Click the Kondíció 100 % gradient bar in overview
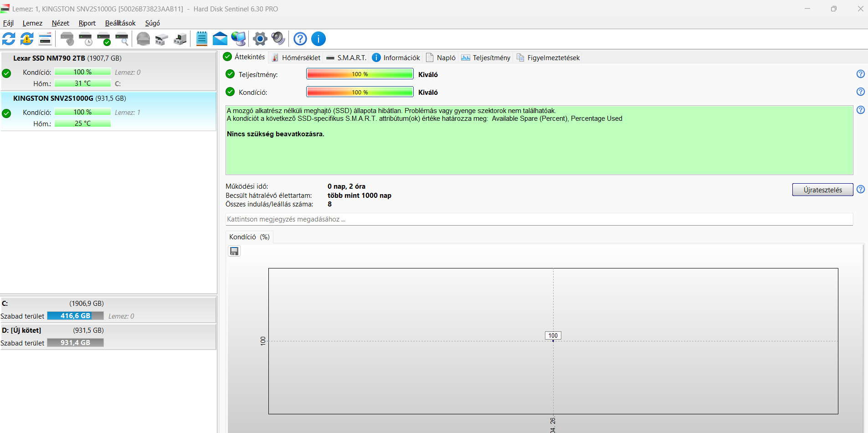Image resolution: width=868 pixels, height=433 pixels. [360, 92]
